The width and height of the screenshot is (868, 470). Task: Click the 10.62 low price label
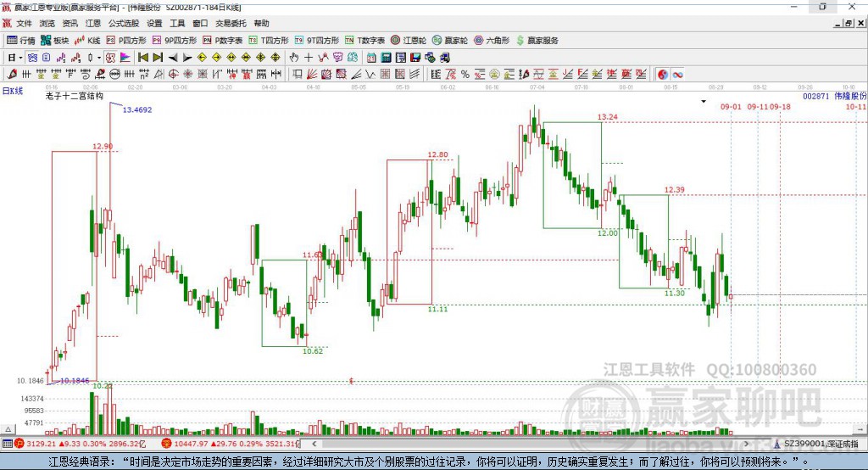313,351
